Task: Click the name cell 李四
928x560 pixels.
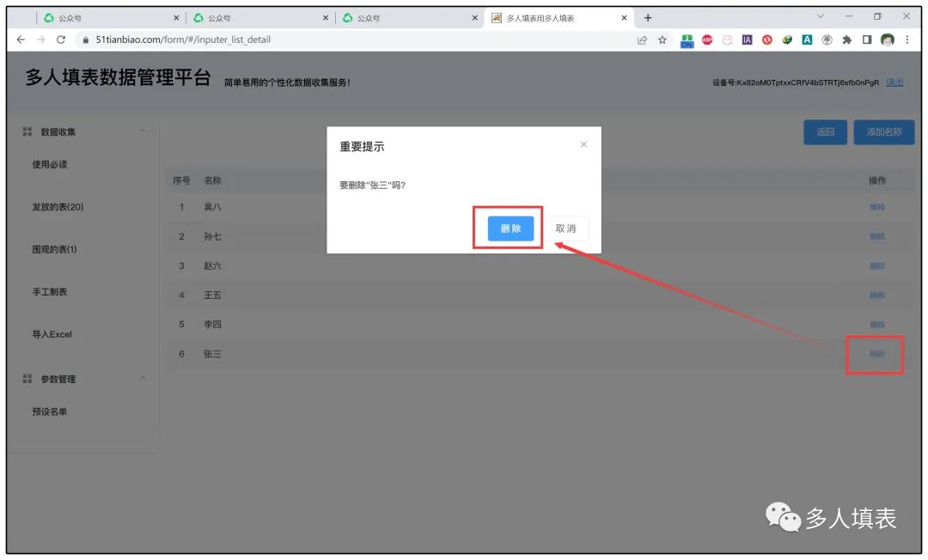Action: pyautogui.click(x=212, y=325)
